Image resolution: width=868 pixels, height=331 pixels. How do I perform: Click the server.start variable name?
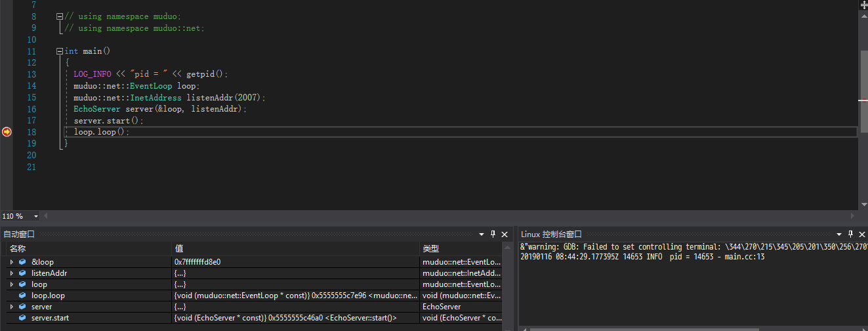click(50, 318)
